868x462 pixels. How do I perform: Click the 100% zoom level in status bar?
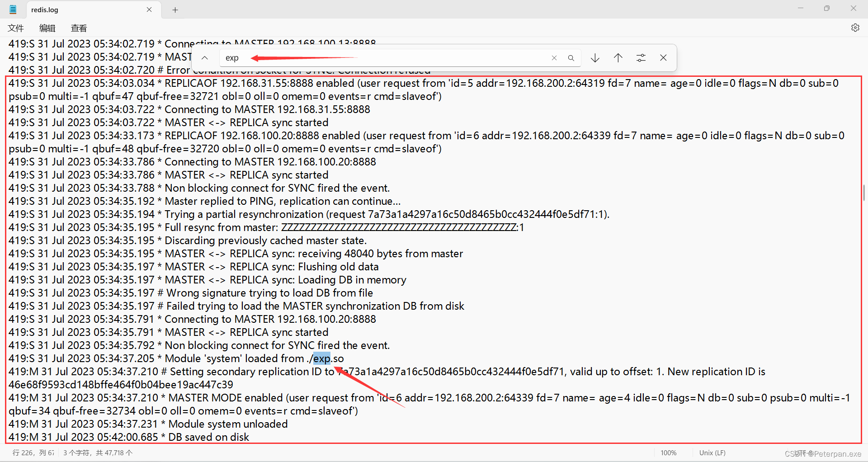(x=669, y=453)
